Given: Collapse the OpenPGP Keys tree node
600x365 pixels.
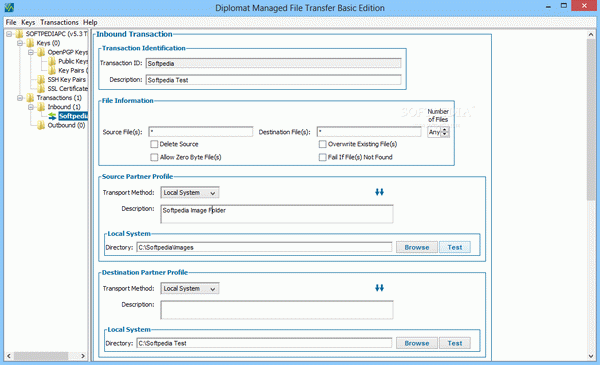Looking at the screenshot, I should click(x=31, y=52).
